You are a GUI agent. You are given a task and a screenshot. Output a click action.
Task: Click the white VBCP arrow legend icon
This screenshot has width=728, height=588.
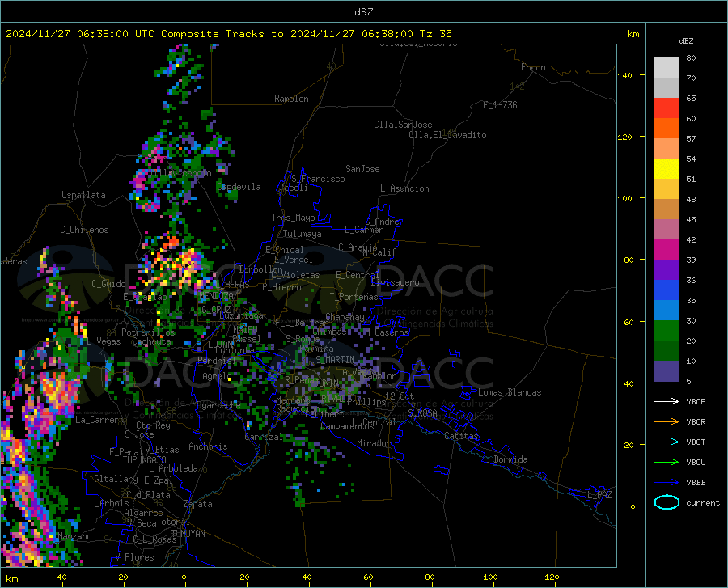click(x=667, y=401)
